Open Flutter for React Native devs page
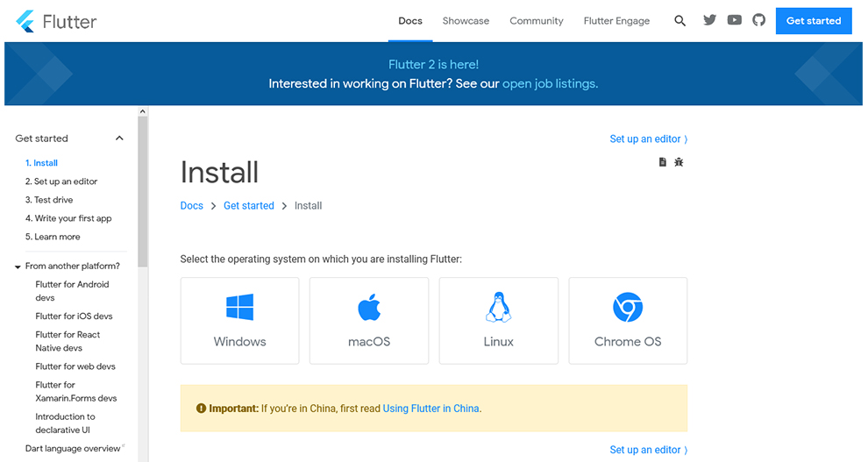This screenshot has width=868, height=462. pyautogui.click(x=68, y=341)
